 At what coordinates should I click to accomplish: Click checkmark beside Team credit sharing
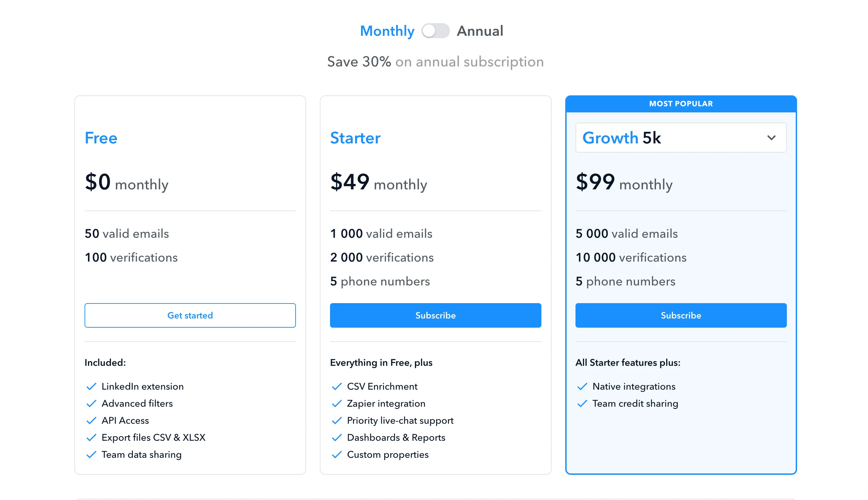pyautogui.click(x=582, y=404)
